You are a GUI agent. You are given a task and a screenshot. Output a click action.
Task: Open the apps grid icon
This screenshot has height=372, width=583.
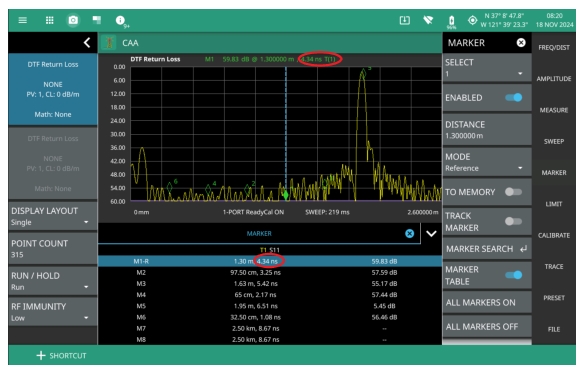tap(49, 20)
